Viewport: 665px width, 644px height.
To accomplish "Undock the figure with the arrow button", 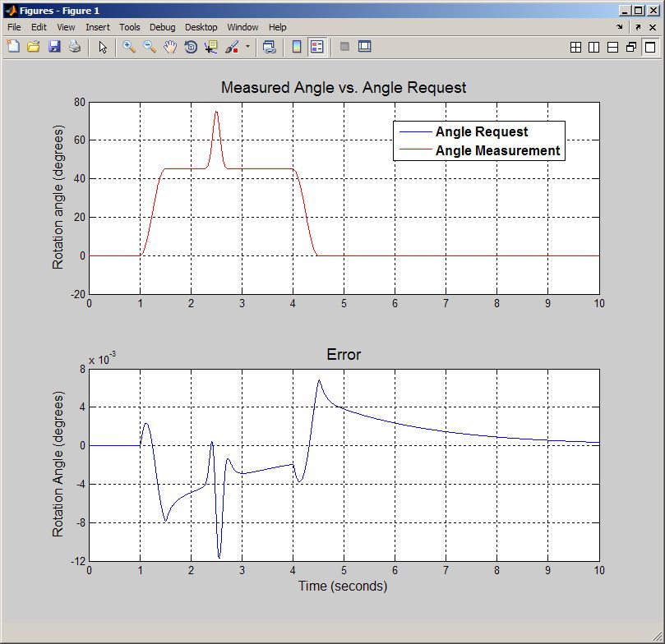I will tap(637, 27).
